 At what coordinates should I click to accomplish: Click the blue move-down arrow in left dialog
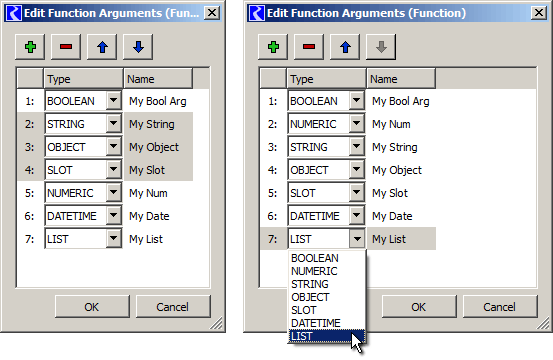click(138, 47)
